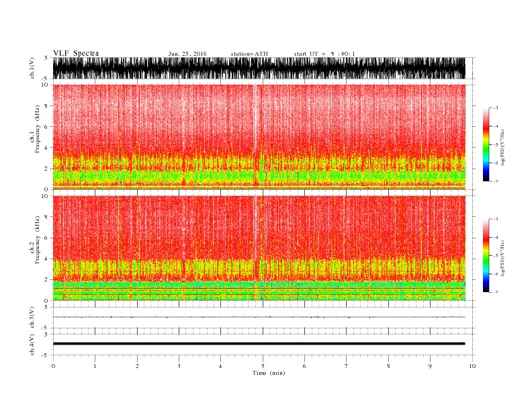Click the ch.2 colorbar 'log(PSD)(V²/Hz)' label
Viewport: 532px width, 411px height.
(x=502, y=259)
